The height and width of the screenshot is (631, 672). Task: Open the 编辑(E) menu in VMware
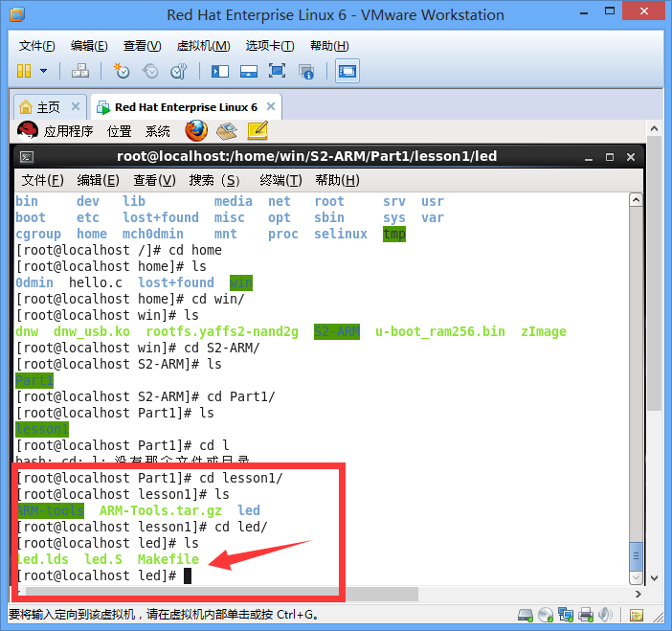tap(89, 45)
